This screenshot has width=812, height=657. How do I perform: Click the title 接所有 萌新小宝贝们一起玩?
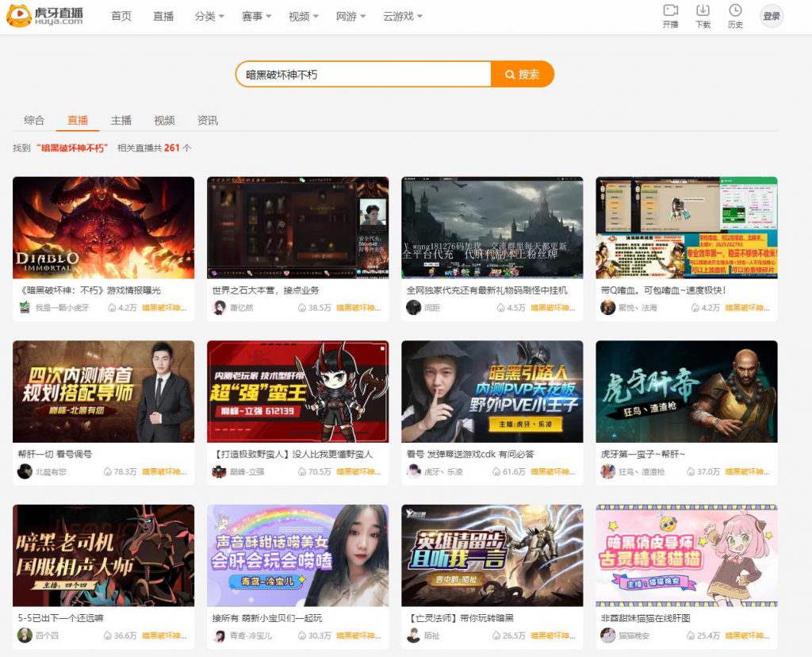coord(266,617)
